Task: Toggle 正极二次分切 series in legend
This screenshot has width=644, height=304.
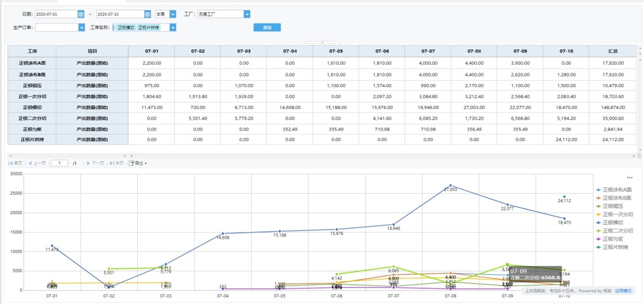Action: [x=614, y=231]
